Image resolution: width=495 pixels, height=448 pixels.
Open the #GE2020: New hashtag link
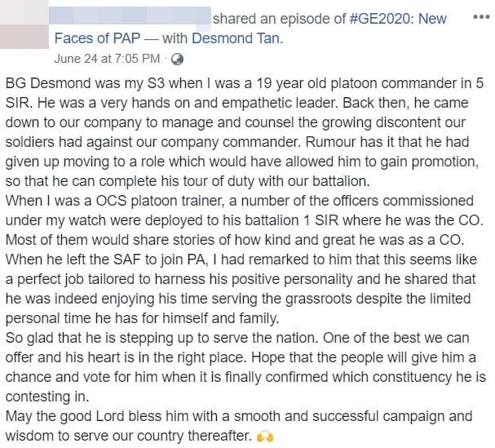click(397, 19)
